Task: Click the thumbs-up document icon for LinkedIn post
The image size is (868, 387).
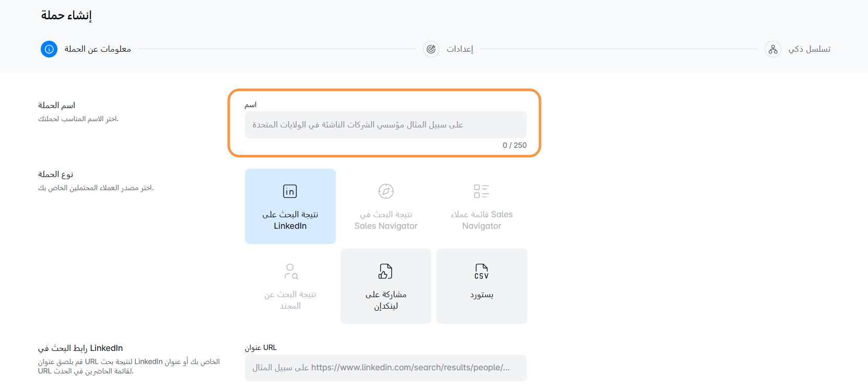Action: click(x=385, y=272)
